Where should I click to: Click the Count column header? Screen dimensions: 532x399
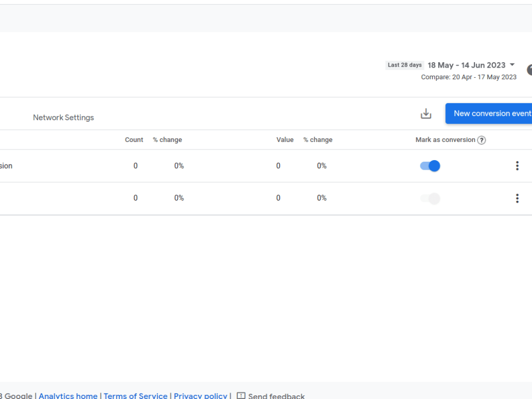(x=134, y=140)
